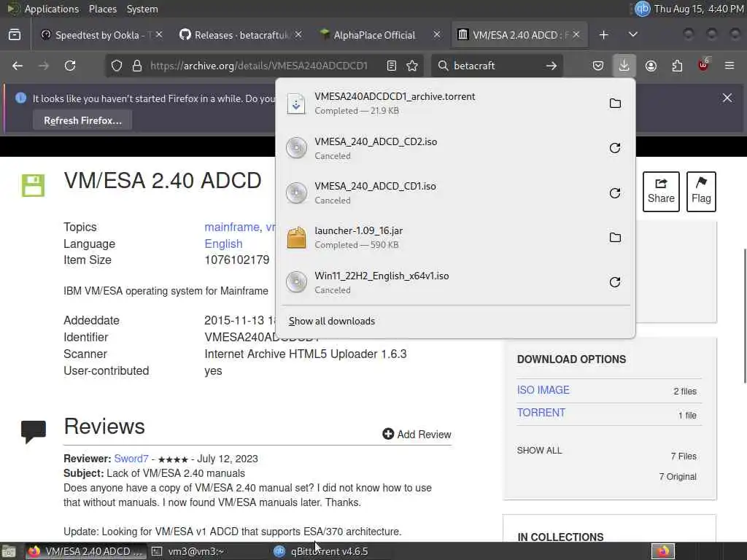747x560 pixels.
Task: Click the page vertical scrollbar
Action: click(x=745, y=315)
